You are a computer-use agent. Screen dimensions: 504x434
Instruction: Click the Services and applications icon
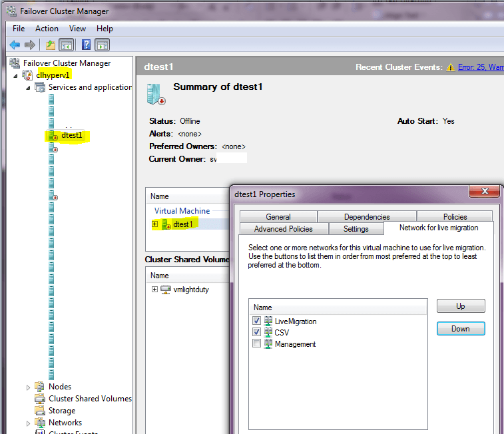pos(40,87)
